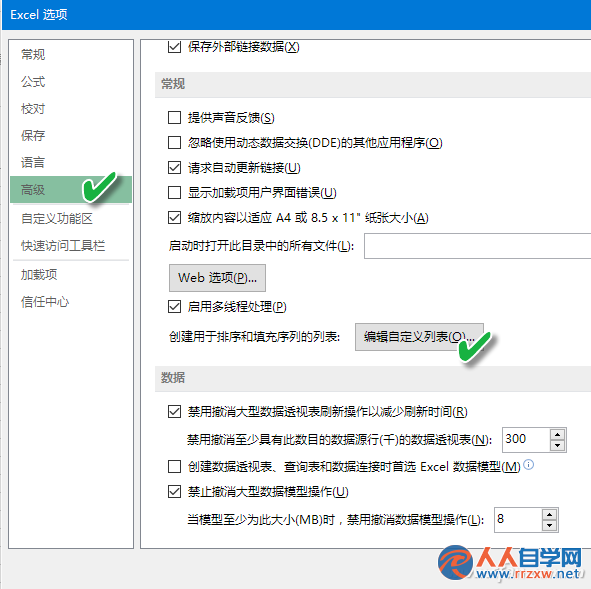Open 编辑自定义列表 dialog button
This screenshot has height=589, width=591.
[419, 337]
